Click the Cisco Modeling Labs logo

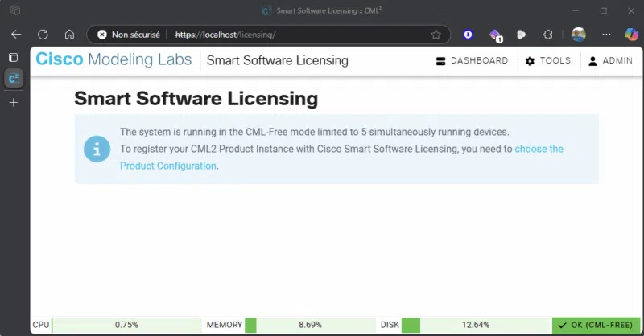click(x=114, y=60)
